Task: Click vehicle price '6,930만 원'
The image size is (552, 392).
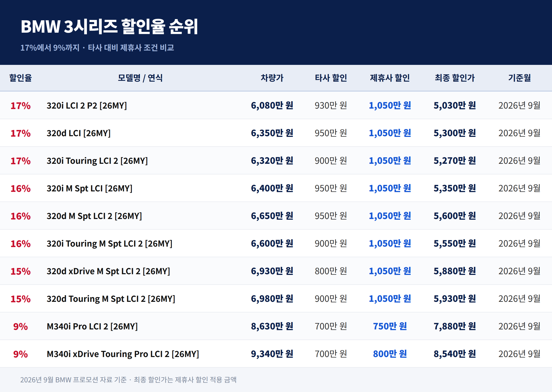Action: pos(272,271)
